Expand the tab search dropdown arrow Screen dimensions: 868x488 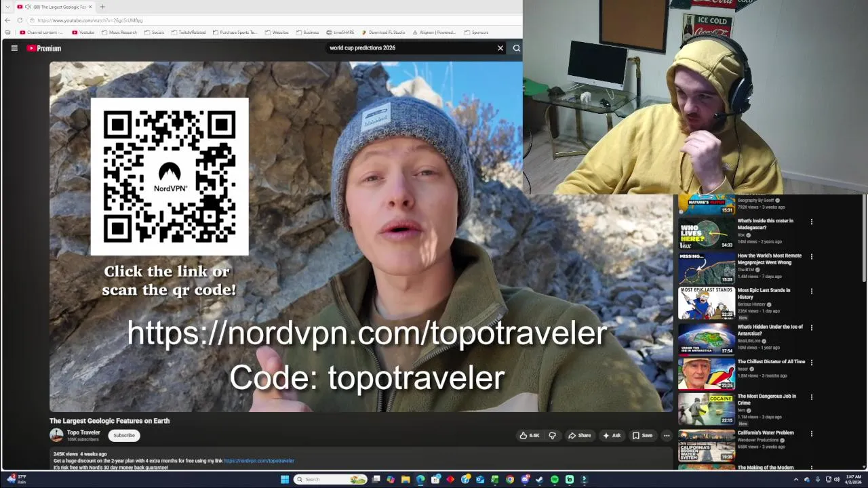point(7,7)
